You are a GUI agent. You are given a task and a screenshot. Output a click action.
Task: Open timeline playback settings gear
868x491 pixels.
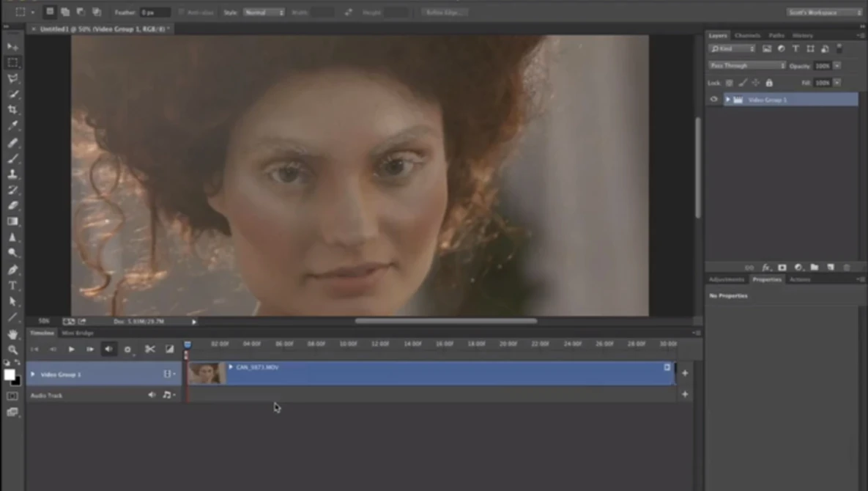[127, 350]
